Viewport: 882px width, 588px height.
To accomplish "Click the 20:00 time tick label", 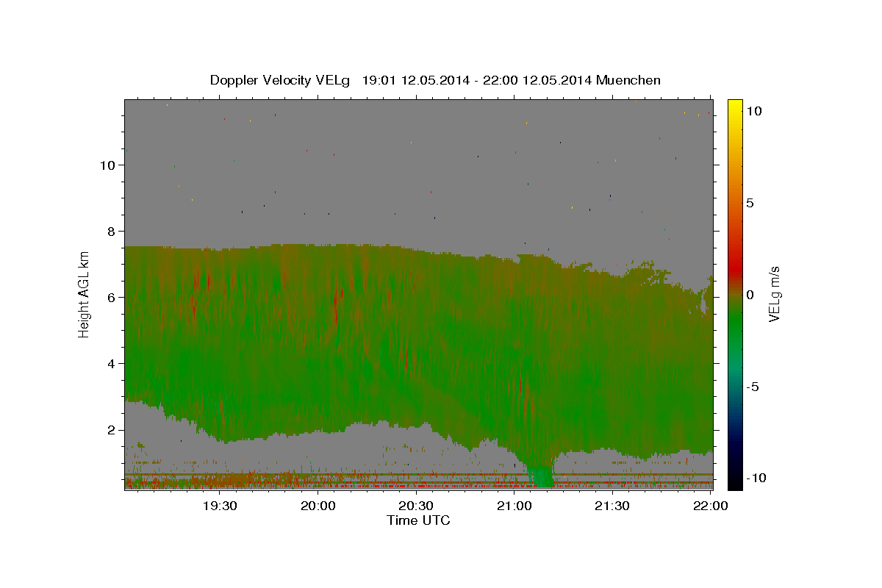I will pyautogui.click(x=318, y=506).
